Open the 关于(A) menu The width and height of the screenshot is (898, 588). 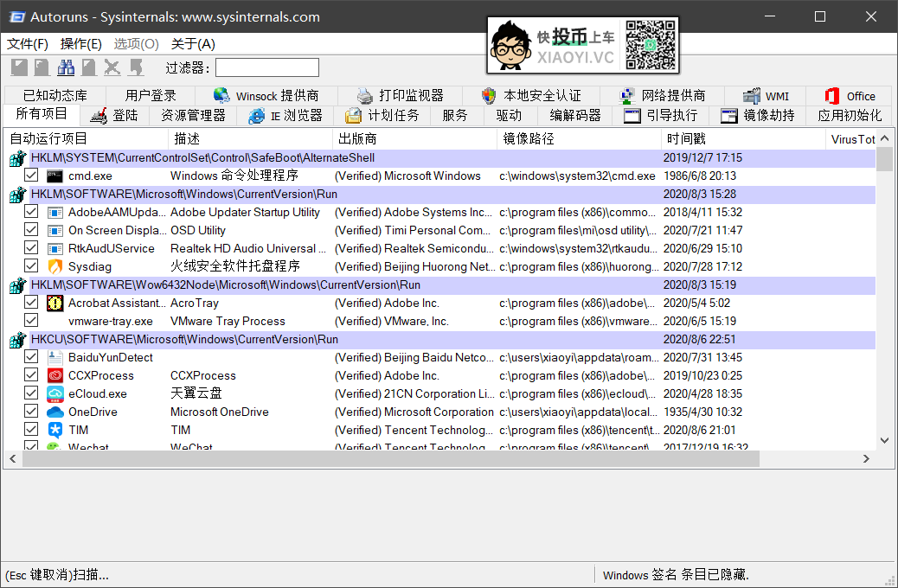(193, 44)
